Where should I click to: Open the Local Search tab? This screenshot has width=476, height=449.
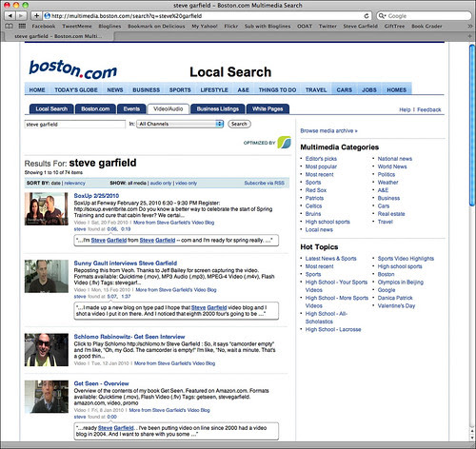pos(51,108)
